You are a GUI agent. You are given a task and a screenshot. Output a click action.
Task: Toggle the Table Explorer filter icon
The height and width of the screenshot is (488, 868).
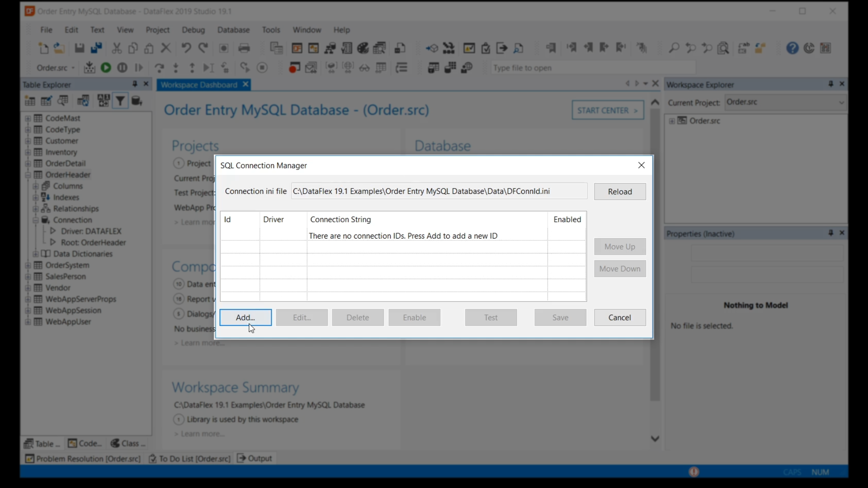click(120, 101)
